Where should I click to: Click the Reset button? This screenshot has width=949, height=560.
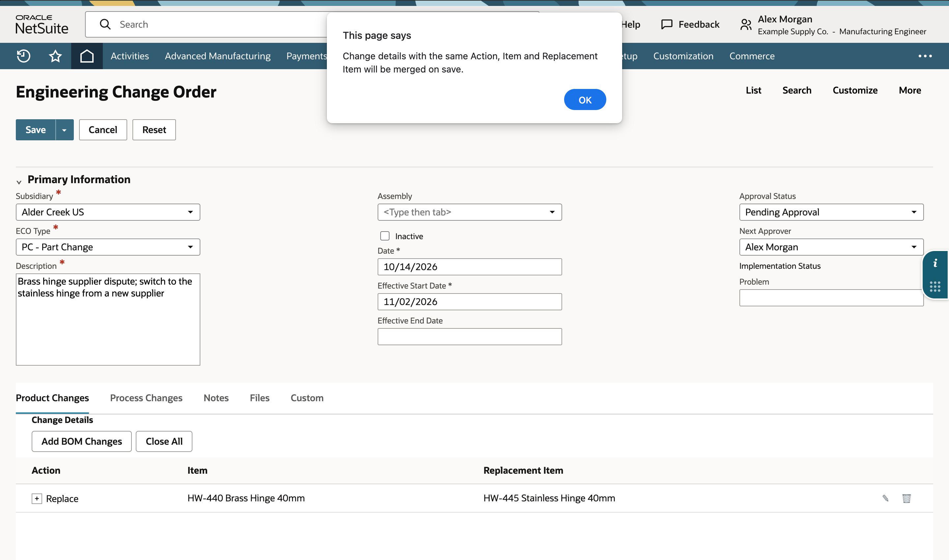click(x=154, y=130)
